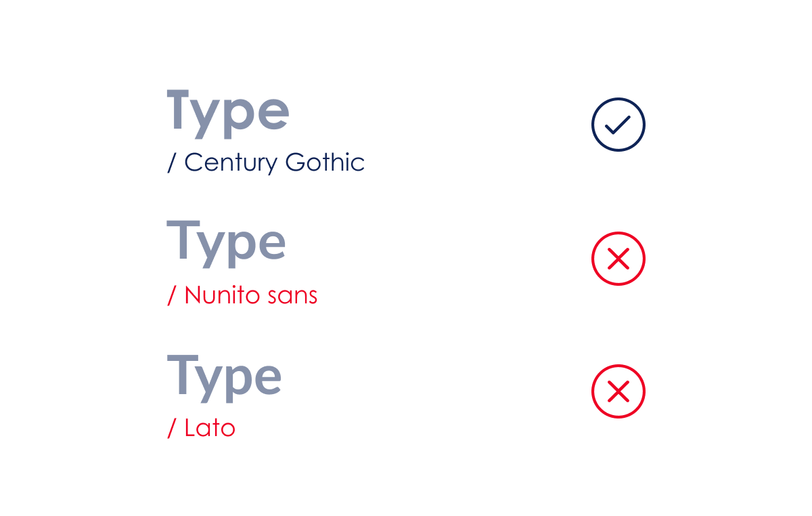The height and width of the screenshot is (516, 812).
Task: Select the Type heading above Century Gothic
Action: coord(228,112)
